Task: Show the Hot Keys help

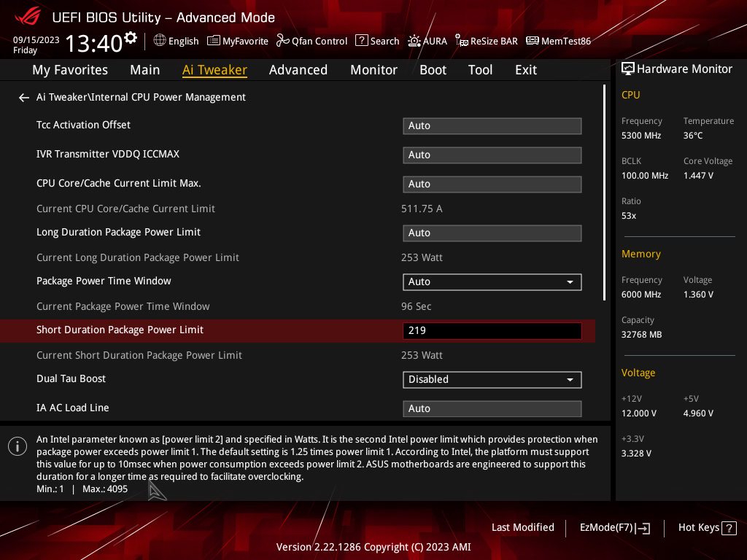Action: [x=707, y=527]
